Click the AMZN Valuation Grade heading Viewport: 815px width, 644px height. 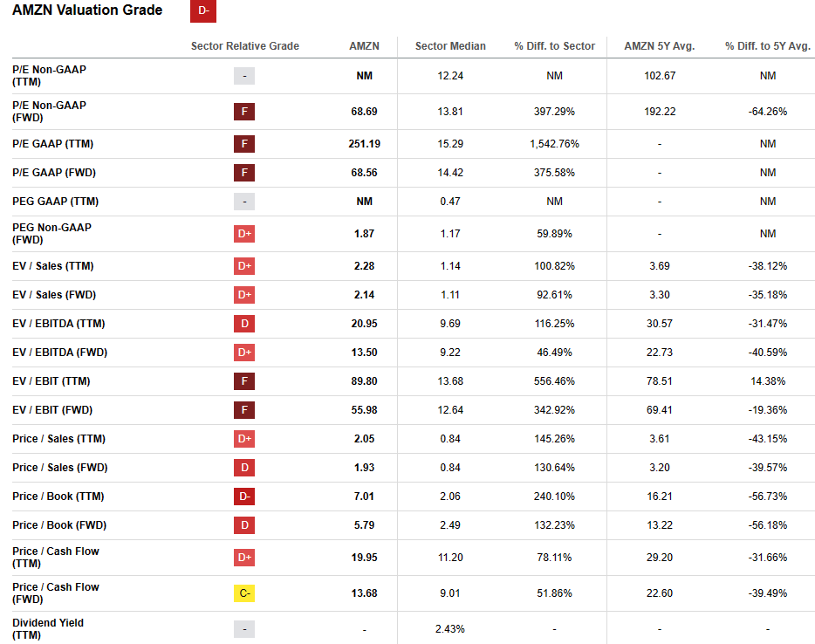coord(87,10)
